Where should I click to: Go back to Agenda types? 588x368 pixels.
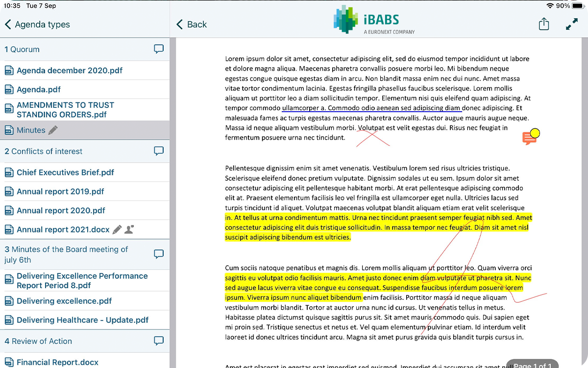point(37,25)
